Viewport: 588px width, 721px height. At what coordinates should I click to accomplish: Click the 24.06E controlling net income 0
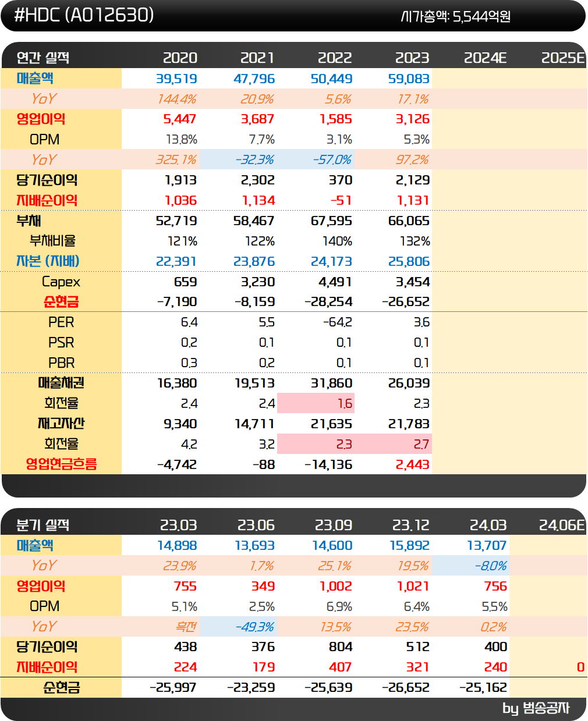pyautogui.click(x=580, y=667)
